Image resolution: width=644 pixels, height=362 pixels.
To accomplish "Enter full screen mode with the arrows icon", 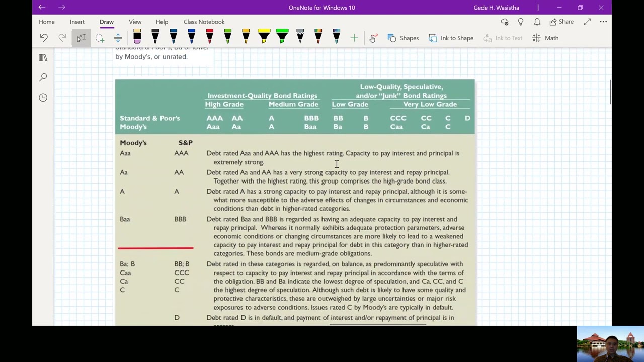I will tap(587, 22).
